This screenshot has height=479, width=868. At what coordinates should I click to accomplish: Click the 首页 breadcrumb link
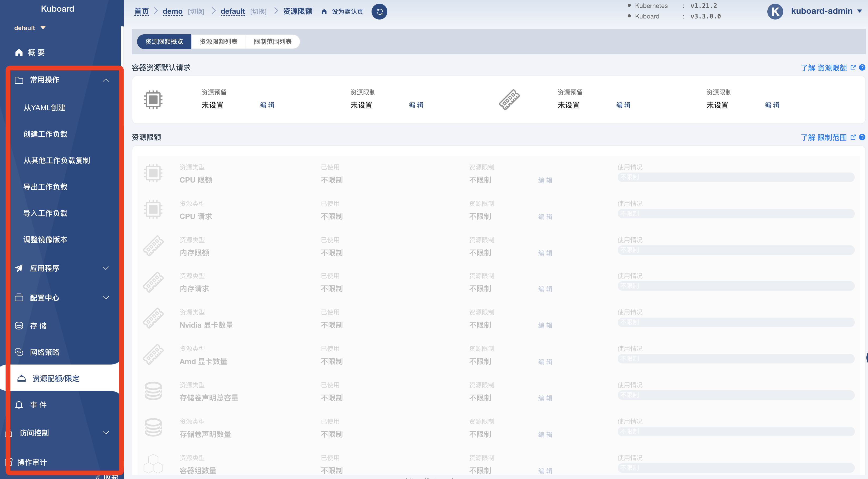click(142, 11)
